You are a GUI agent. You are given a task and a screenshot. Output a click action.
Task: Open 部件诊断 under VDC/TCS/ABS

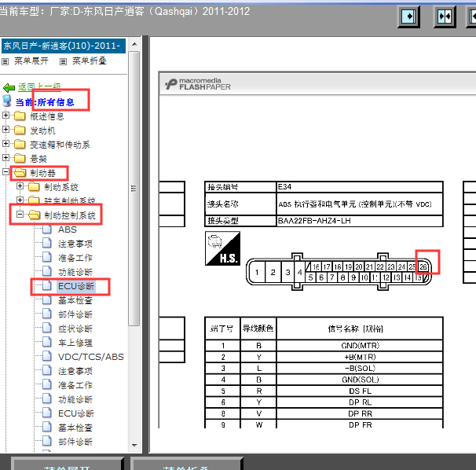pyautogui.click(x=75, y=442)
